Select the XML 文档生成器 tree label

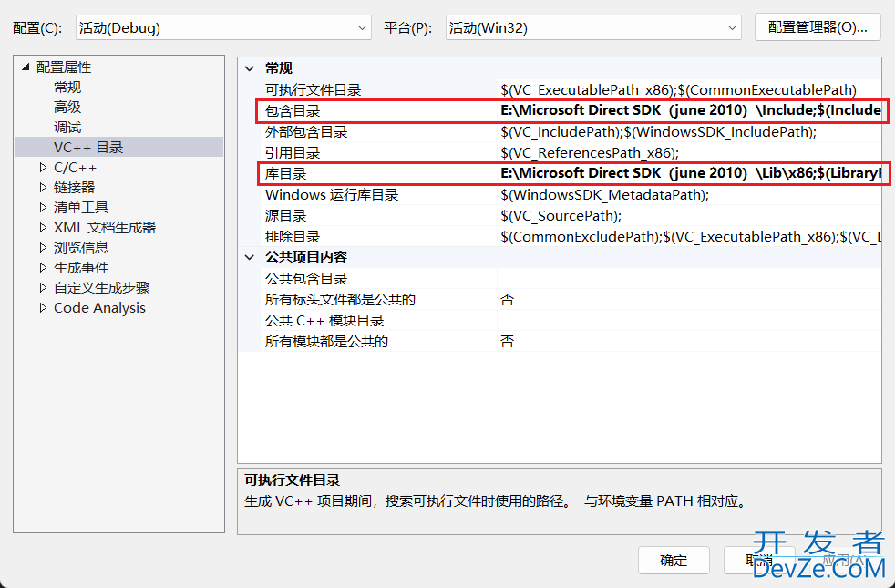click(x=105, y=227)
